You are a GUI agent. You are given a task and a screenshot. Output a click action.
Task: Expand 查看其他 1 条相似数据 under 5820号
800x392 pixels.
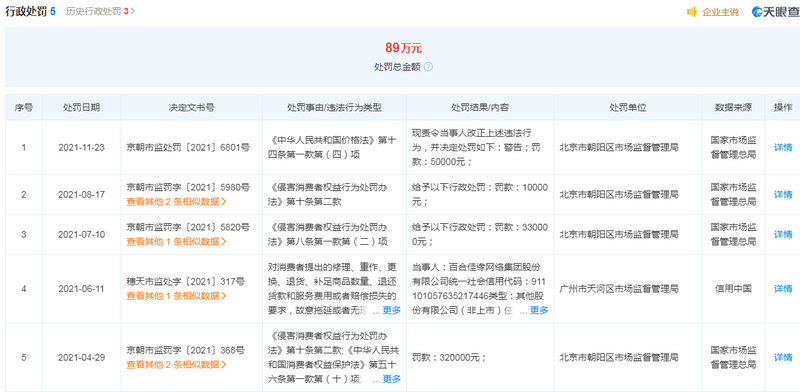[176, 241]
